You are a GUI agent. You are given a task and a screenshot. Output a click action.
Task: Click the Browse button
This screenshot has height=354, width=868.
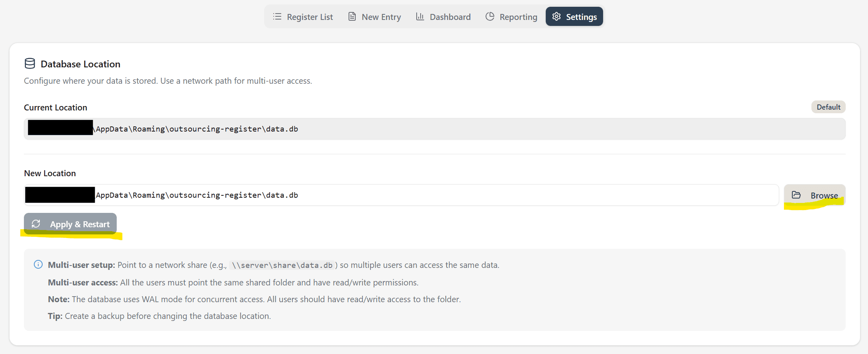(x=815, y=195)
